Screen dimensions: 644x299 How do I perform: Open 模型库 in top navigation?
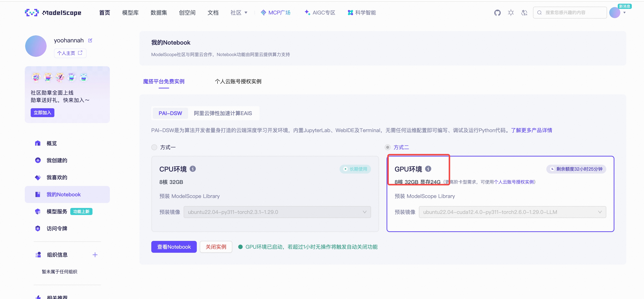pos(130,13)
